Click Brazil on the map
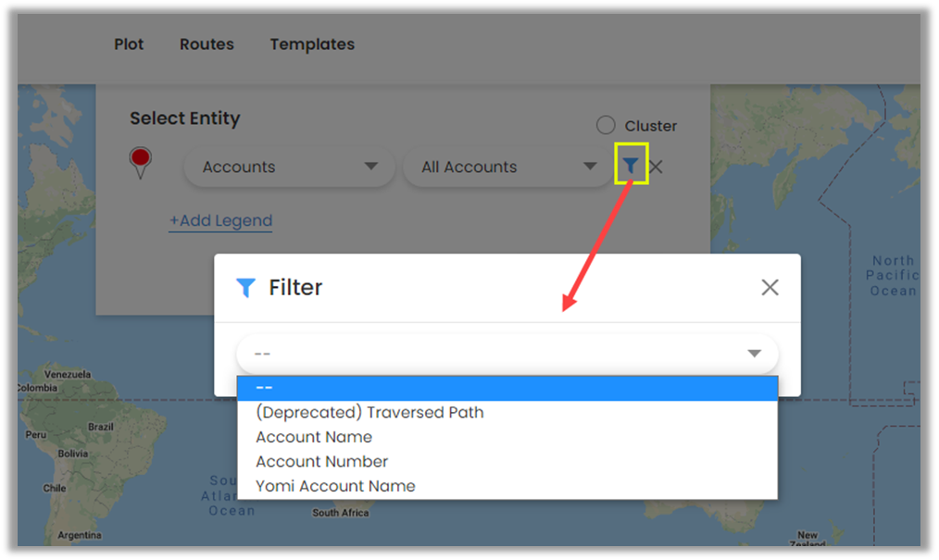Screen dimensions: 939x560 pos(99,427)
